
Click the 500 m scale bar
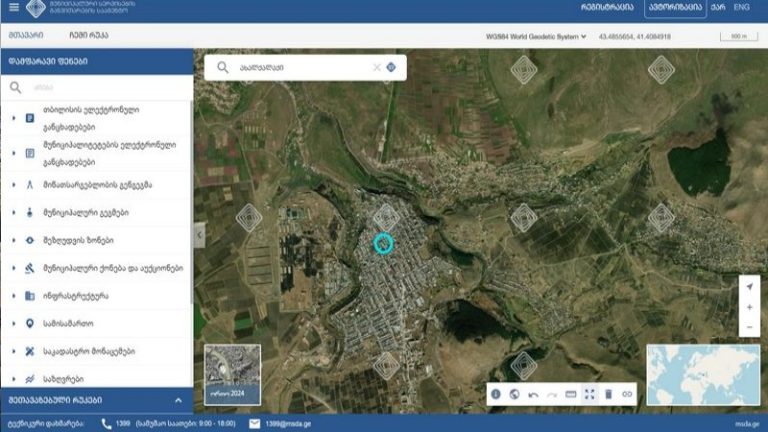click(x=739, y=37)
